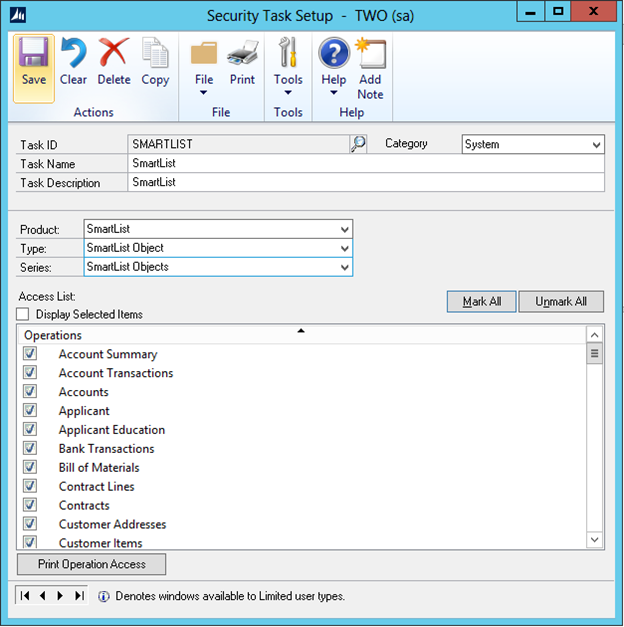624x627 pixels.
Task: Uncheck the Contracts checkbox
Action: click(x=30, y=505)
